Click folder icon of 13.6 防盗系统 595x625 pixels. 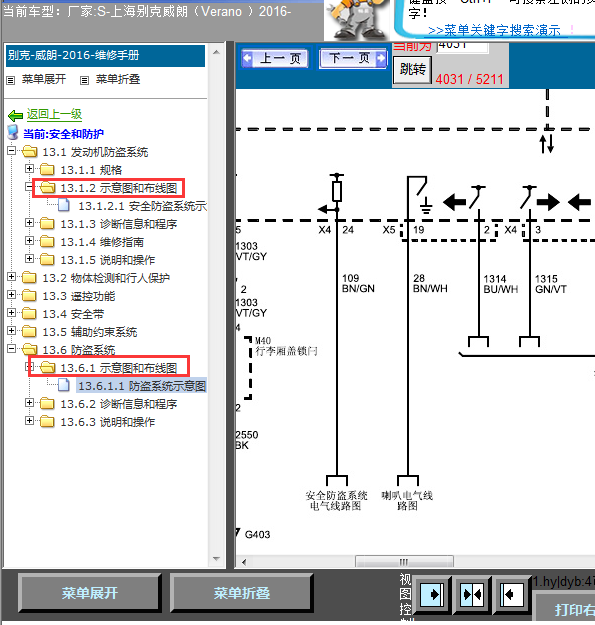tap(29, 349)
